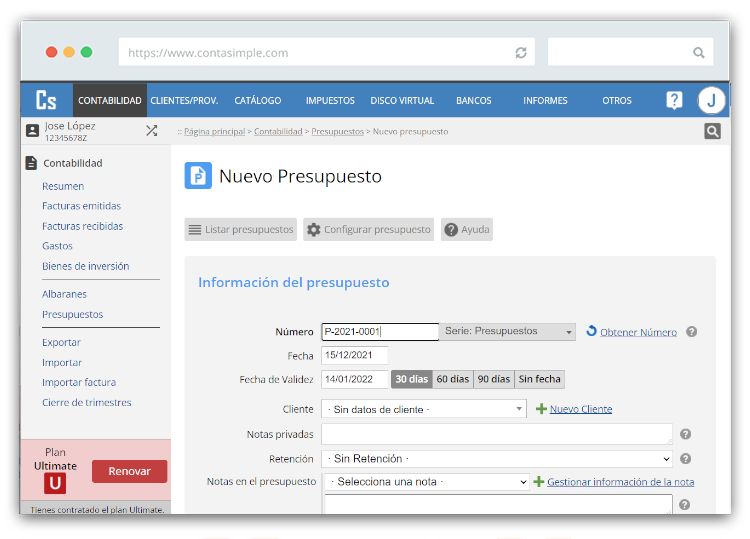Open Albaranes in the sidebar
This screenshot has height=539, width=750.
[x=64, y=294]
